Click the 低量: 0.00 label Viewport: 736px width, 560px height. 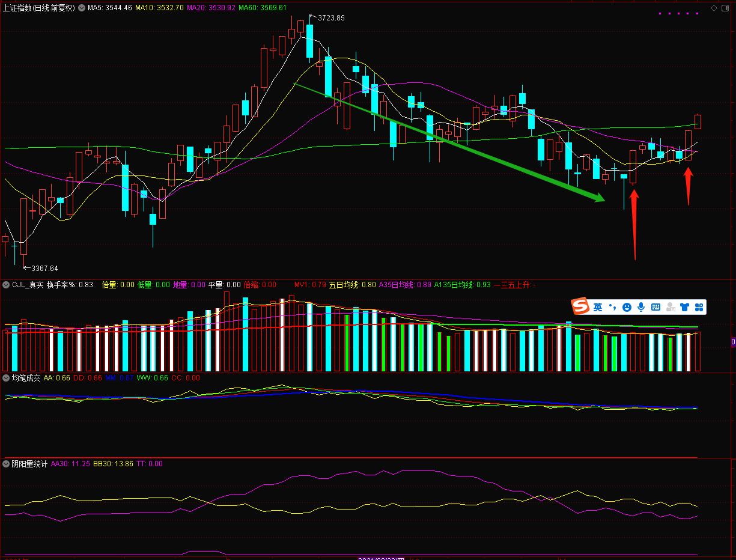tap(154, 284)
